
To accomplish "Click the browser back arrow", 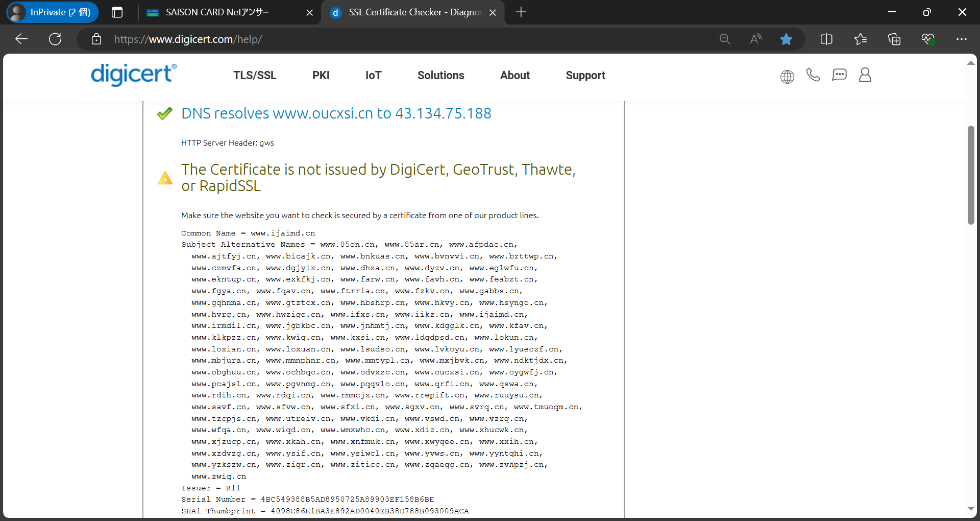I will (21, 39).
